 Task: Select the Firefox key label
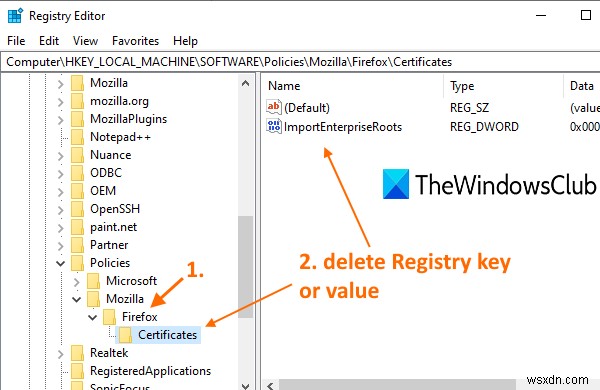coord(140,317)
